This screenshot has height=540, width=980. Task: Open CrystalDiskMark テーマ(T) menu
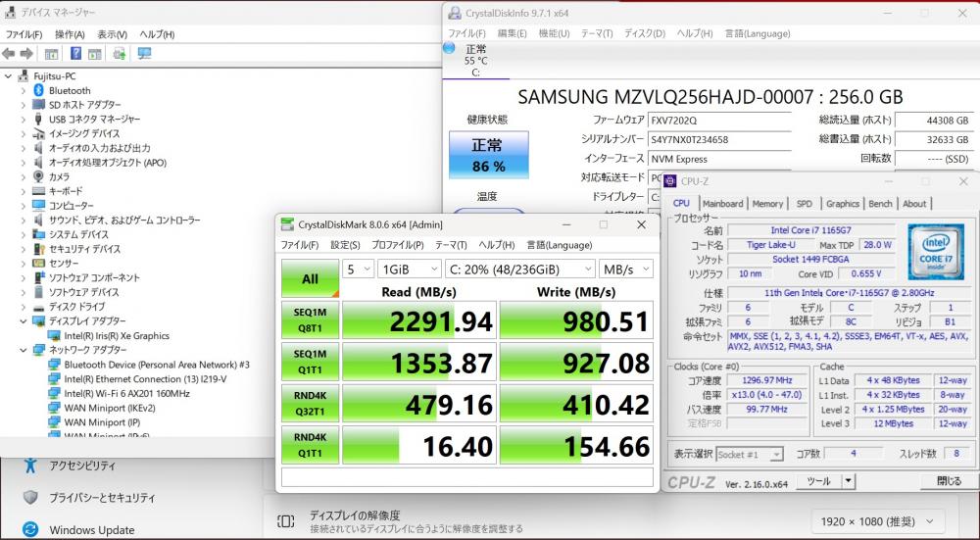coord(451,245)
